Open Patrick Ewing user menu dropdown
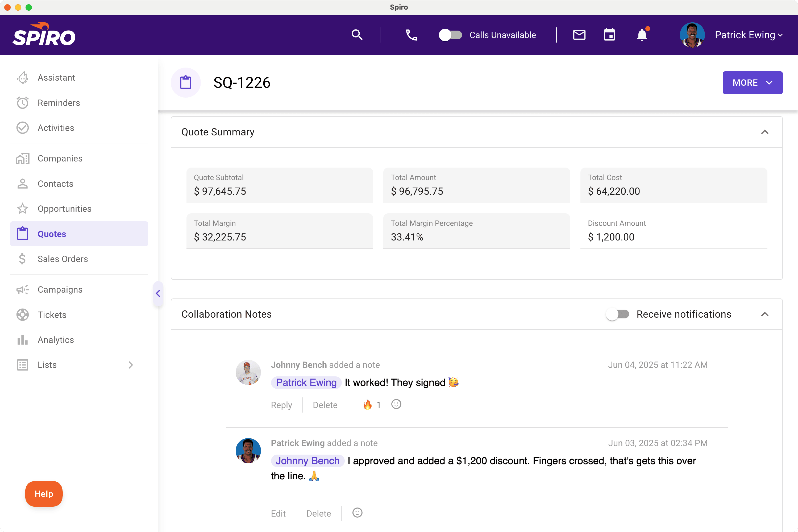The height and width of the screenshot is (532, 798). pyautogui.click(x=749, y=35)
